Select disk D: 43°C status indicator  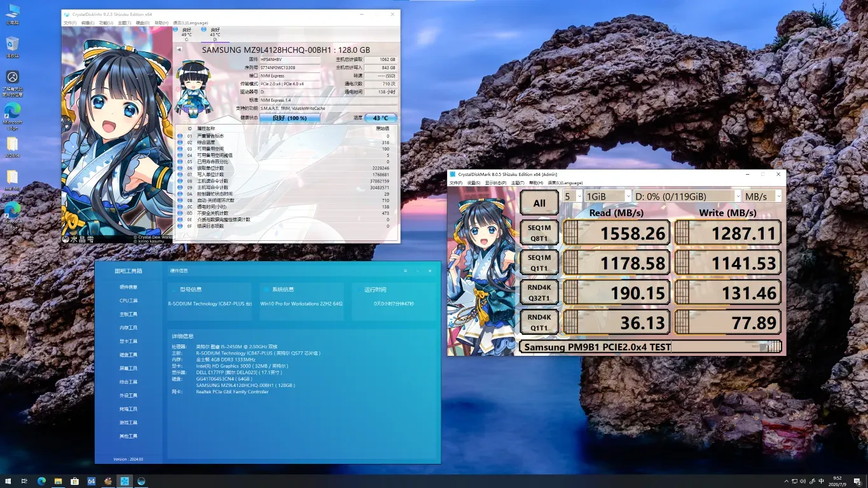(214, 34)
